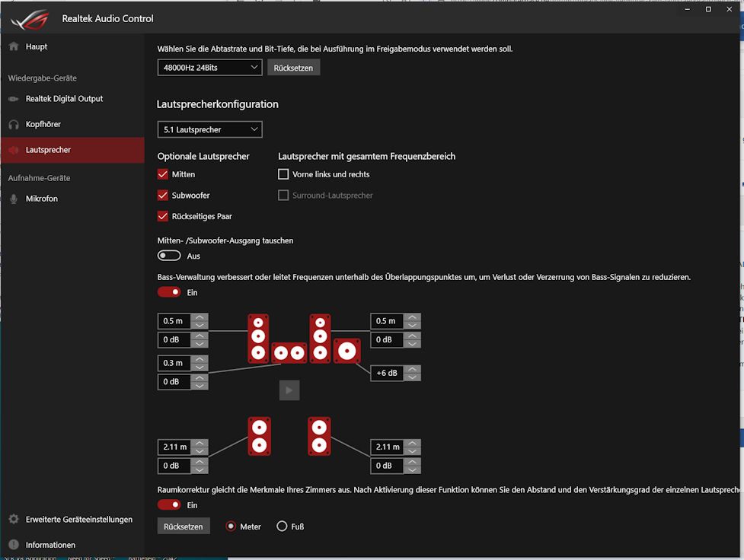Turn off the Raumkorrektur switch

coord(169,504)
